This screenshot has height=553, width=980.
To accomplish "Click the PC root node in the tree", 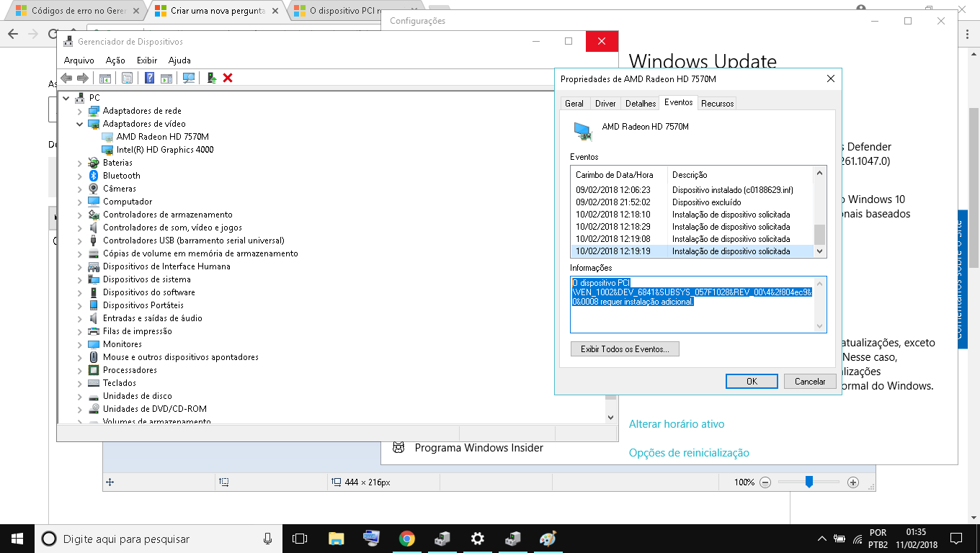I will point(94,98).
